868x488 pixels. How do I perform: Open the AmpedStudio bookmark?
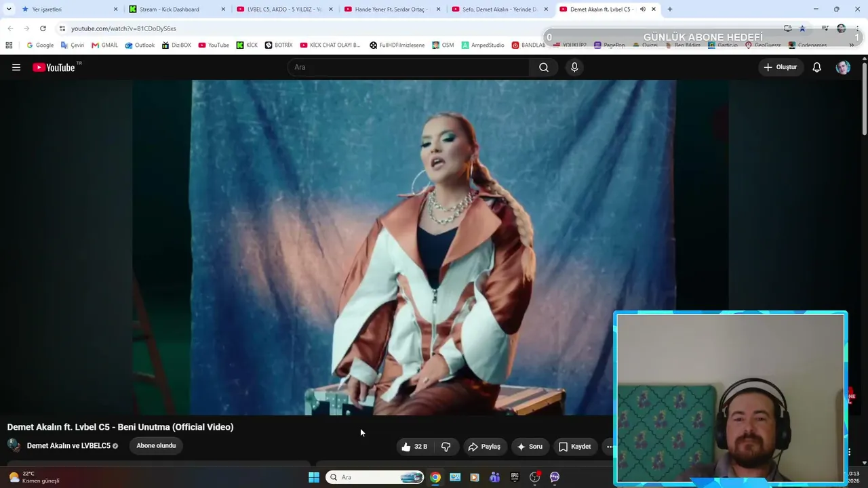point(483,45)
